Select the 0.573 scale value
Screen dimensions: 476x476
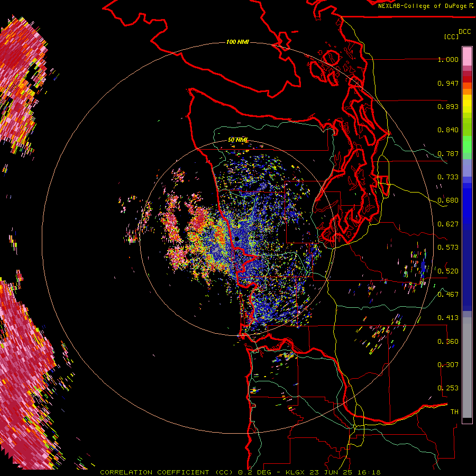coord(448,248)
